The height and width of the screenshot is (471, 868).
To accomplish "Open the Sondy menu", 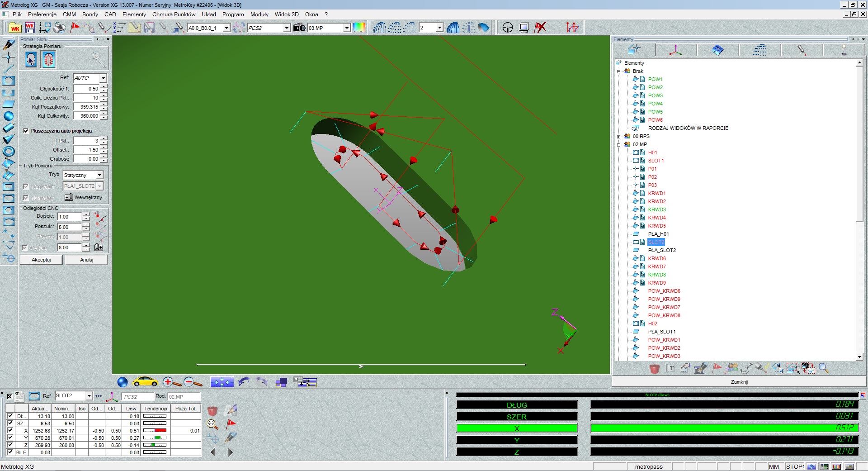I will (90, 14).
